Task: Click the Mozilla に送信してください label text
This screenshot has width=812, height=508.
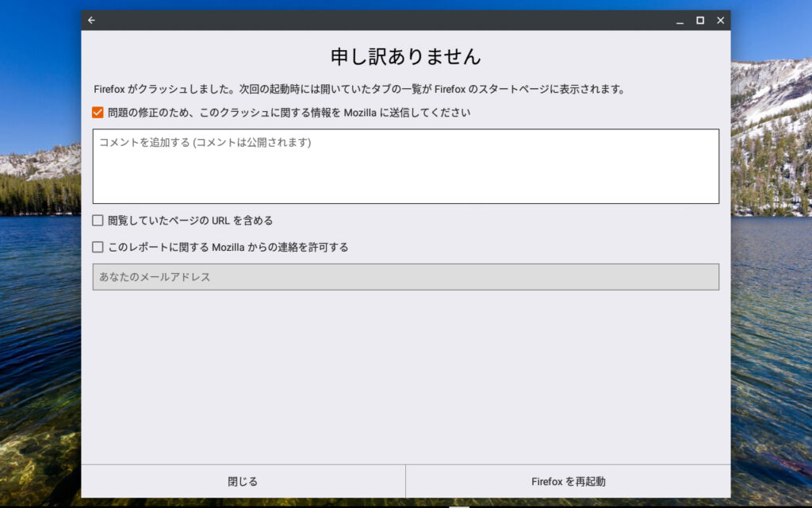Action: pos(289,113)
